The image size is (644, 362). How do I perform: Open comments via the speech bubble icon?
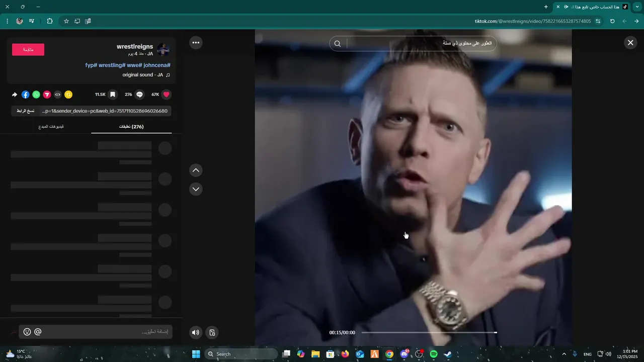140,95
